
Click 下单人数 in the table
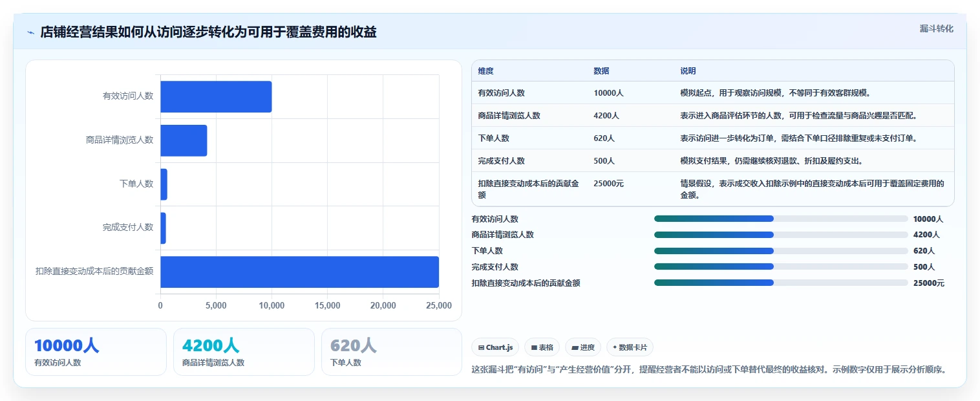[493, 138]
